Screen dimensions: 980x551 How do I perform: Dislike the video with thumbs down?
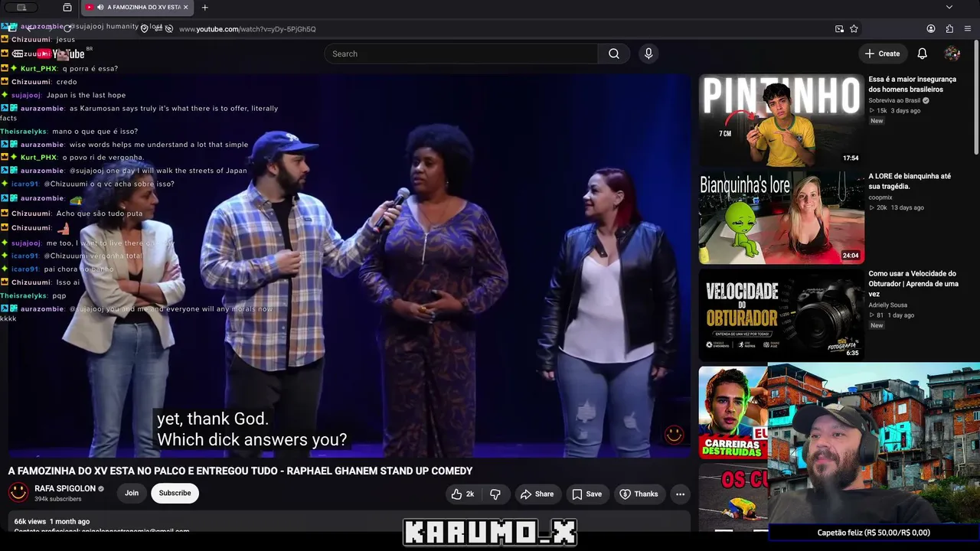495,494
